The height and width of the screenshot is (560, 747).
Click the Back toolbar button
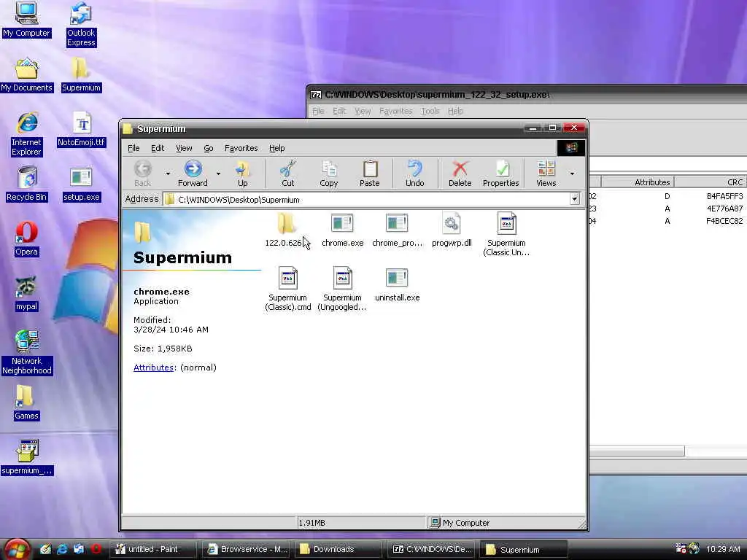[x=142, y=174]
